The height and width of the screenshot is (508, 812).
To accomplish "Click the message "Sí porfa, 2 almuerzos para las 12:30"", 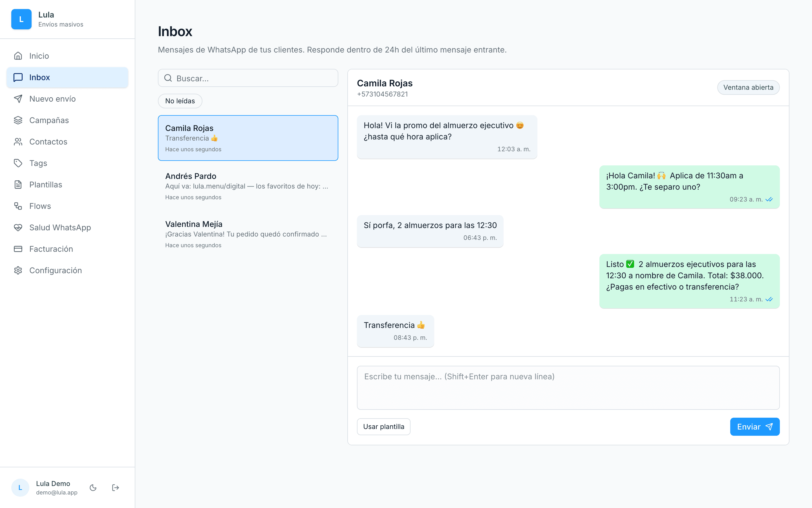I will tap(430, 231).
